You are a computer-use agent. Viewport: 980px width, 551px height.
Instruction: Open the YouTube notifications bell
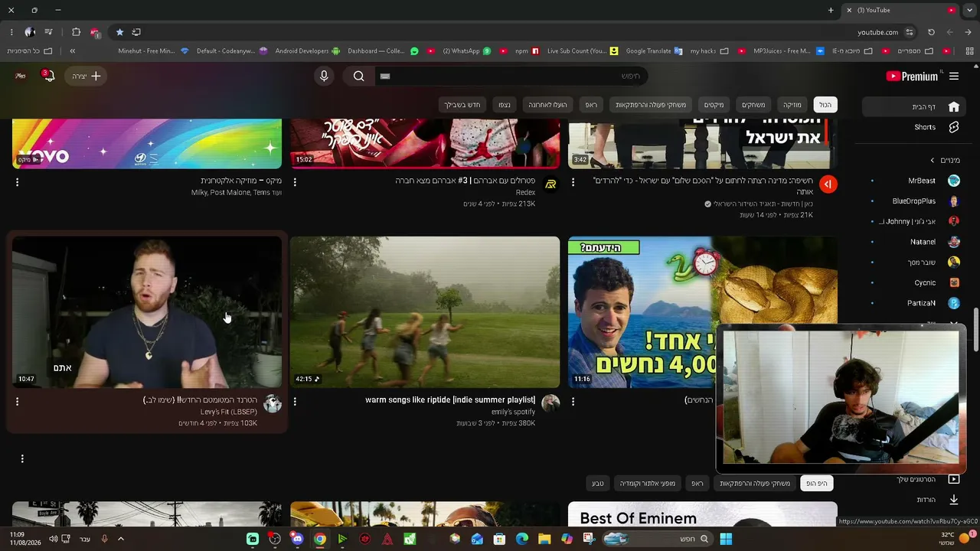tap(50, 76)
